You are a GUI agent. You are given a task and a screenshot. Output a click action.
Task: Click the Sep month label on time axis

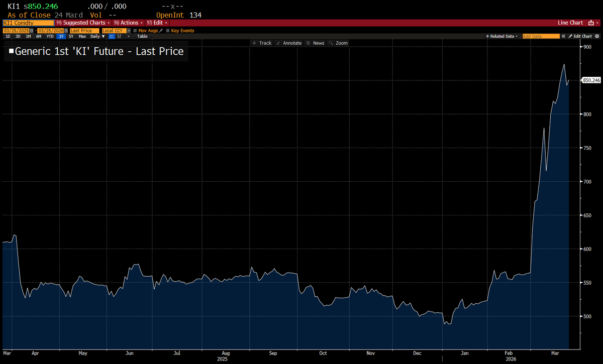click(x=273, y=353)
